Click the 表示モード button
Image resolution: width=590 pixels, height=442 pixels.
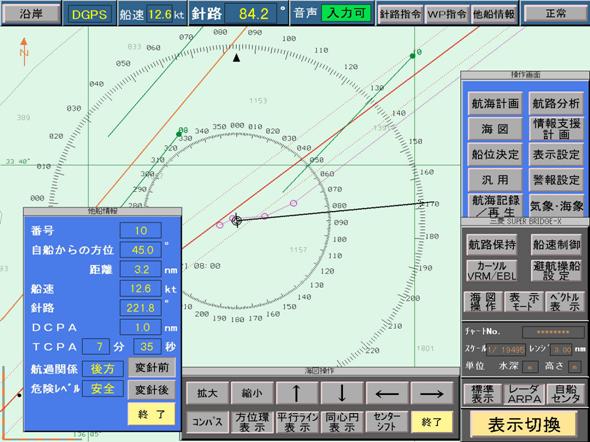(524, 302)
